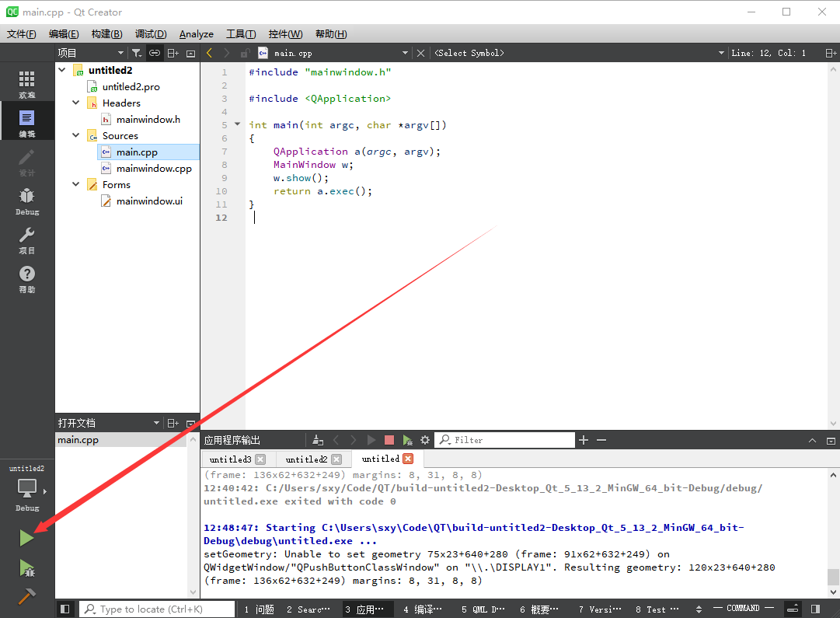Collapse the Headers folder
The width and height of the screenshot is (840, 618).
76,103
